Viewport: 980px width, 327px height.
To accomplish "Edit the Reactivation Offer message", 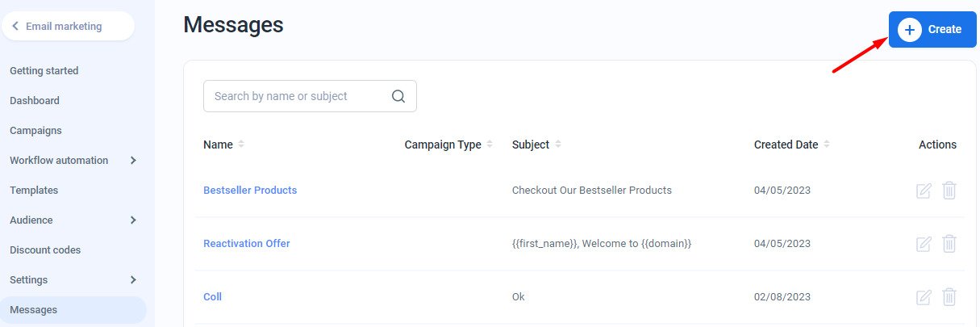I will click(x=924, y=244).
